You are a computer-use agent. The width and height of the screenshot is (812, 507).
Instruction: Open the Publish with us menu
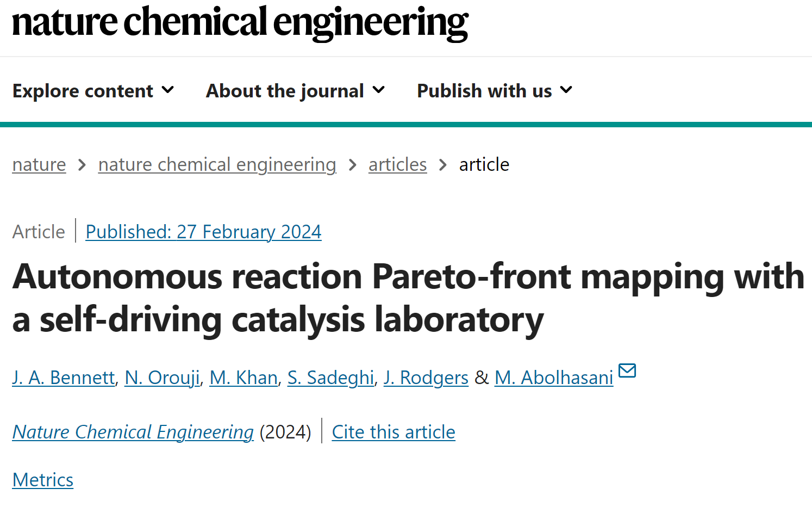click(x=495, y=91)
